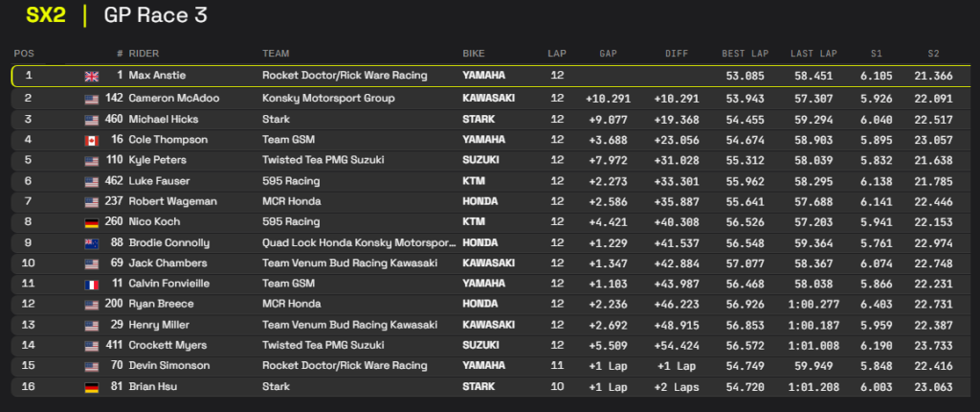Click the GAP column header

(608, 54)
